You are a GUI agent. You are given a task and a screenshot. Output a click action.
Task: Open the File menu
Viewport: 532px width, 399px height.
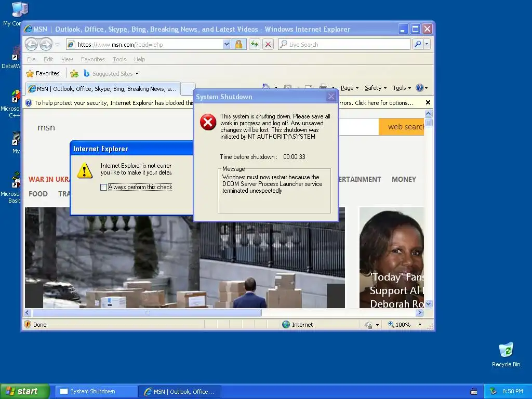pyautogui.click(x=31, y=59)
